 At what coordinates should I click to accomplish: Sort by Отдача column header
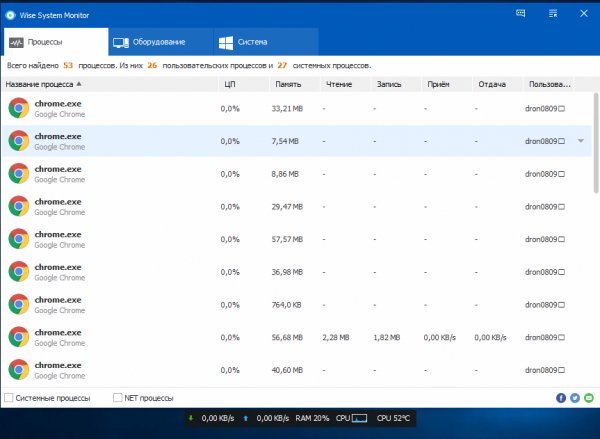[497, 84]
